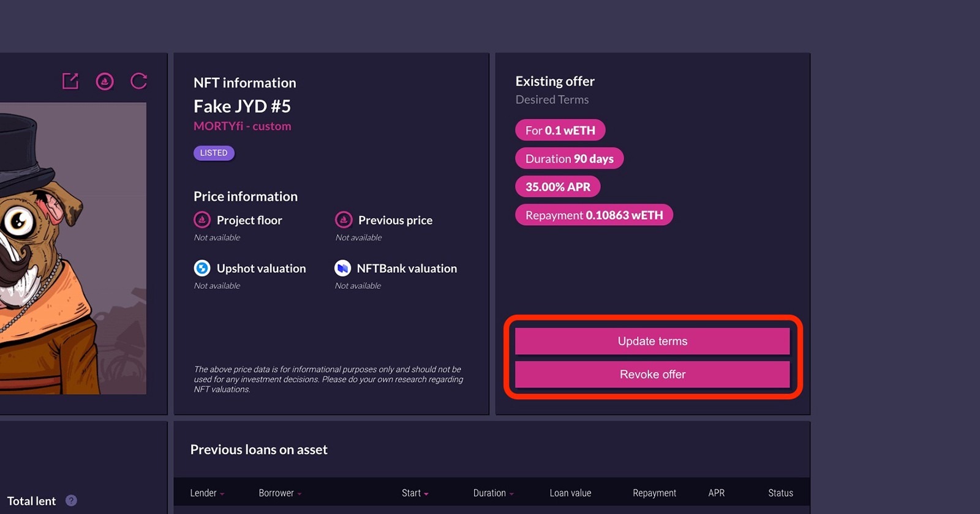Select the Repayment 0.10863 wETH pill
This screenshot has width=980, height=514.
[594, 215]
